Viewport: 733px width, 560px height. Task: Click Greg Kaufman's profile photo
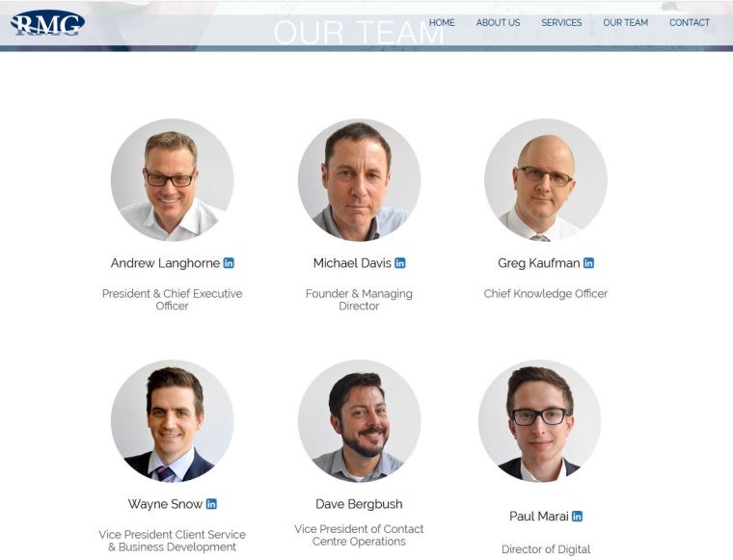[x=546, y=180]
